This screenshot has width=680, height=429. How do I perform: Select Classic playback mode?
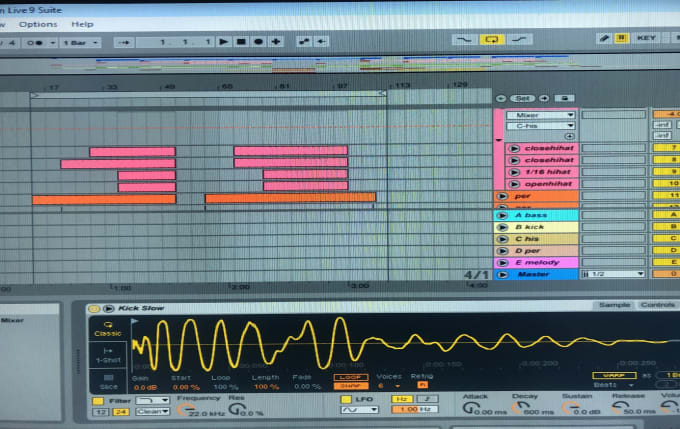point(108,329)
